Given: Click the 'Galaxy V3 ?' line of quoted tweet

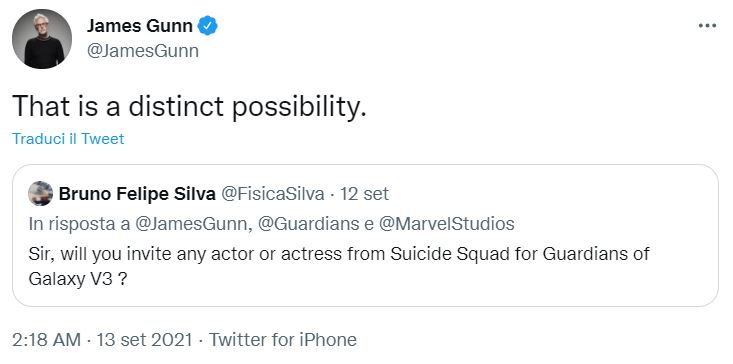Looking at the screenshot, I should coord(78,279).
